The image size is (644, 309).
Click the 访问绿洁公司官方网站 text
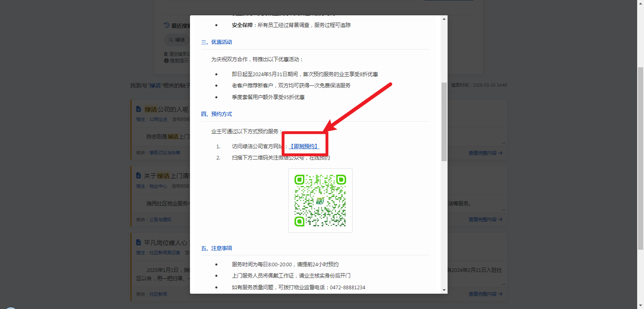(x=257, y=146)
